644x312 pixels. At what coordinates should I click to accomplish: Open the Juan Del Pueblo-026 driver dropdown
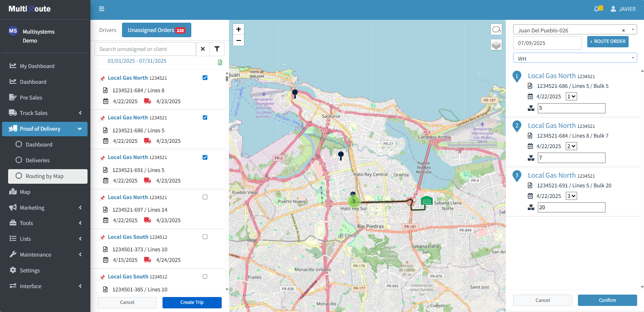[575, 30]
